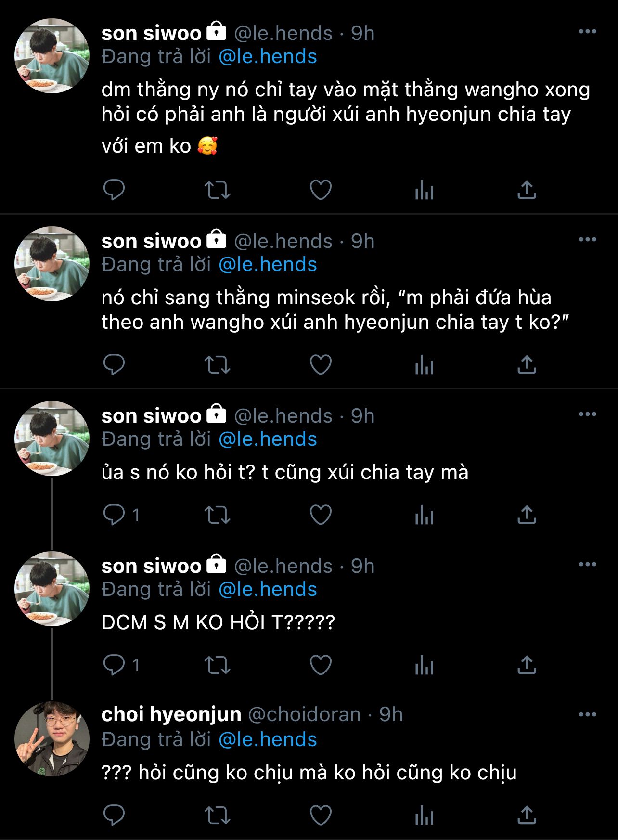
Task: Like the first tweet with heart-face emoji
Action: (x=321, y=190)
